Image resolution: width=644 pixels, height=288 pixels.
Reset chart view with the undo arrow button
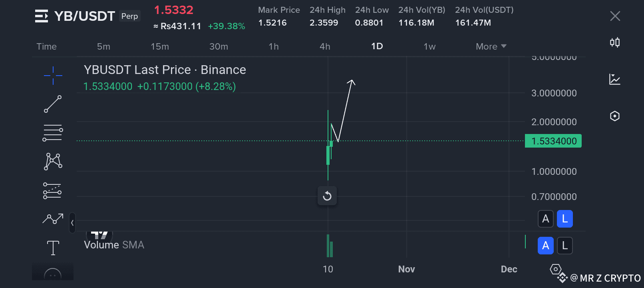point(327,196)
